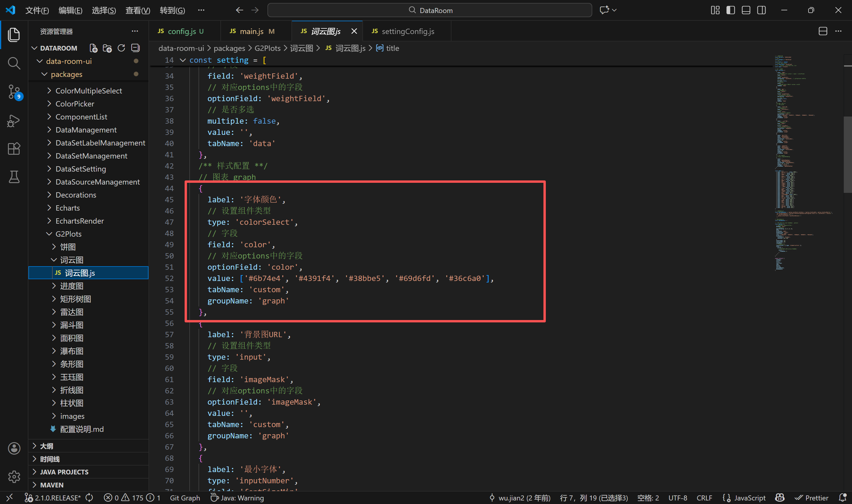
Task: Open the Testing flask view
Action: [x=14, y=177]
